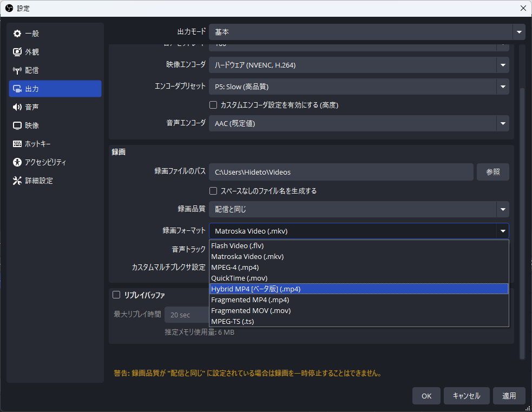Screen dimensions: 532x412
Task: Click the 参照 browse button
Action: (x=492, y=172)
